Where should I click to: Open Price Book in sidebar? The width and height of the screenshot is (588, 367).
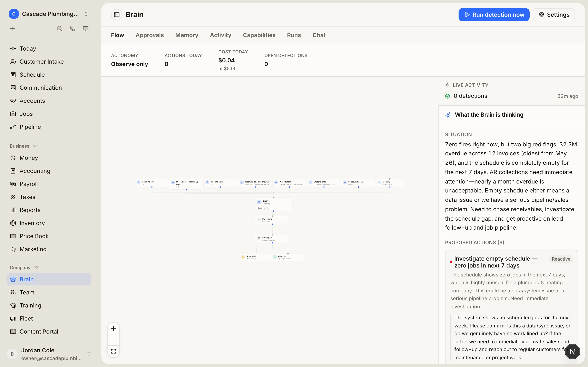[34, 236]
